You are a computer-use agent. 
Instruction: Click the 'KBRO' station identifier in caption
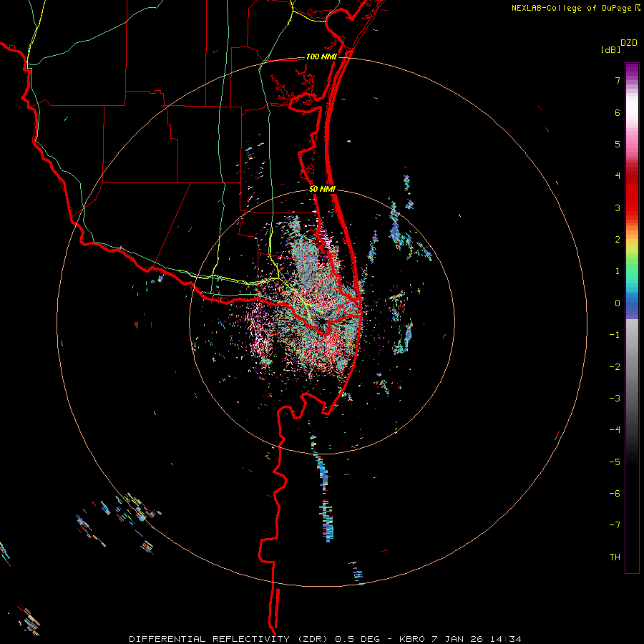(412, 639)
